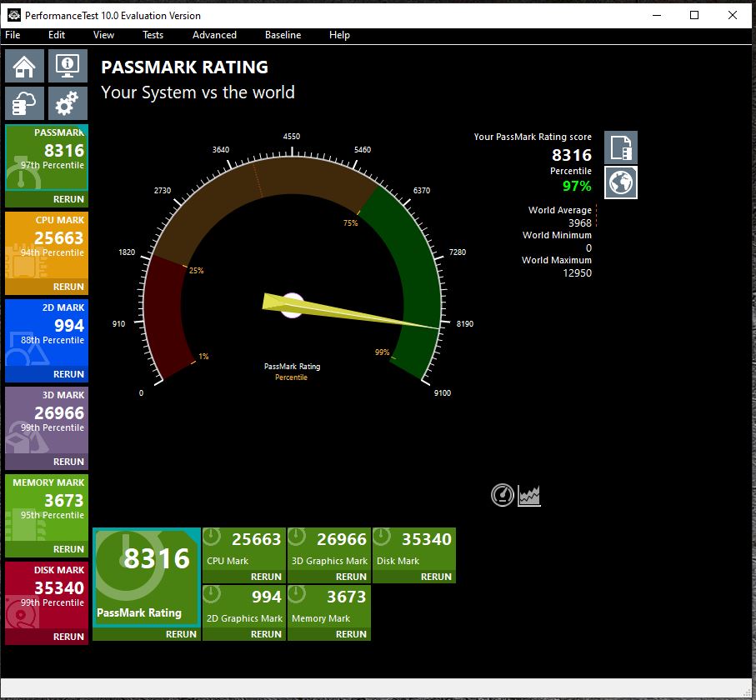Select the DISK MARK 35340 sidebar tile
Screen dimensions: 756x700
(x=47, y=595)
